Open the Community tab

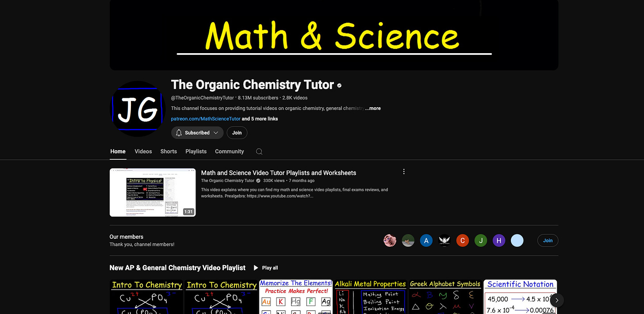(230, 151)
